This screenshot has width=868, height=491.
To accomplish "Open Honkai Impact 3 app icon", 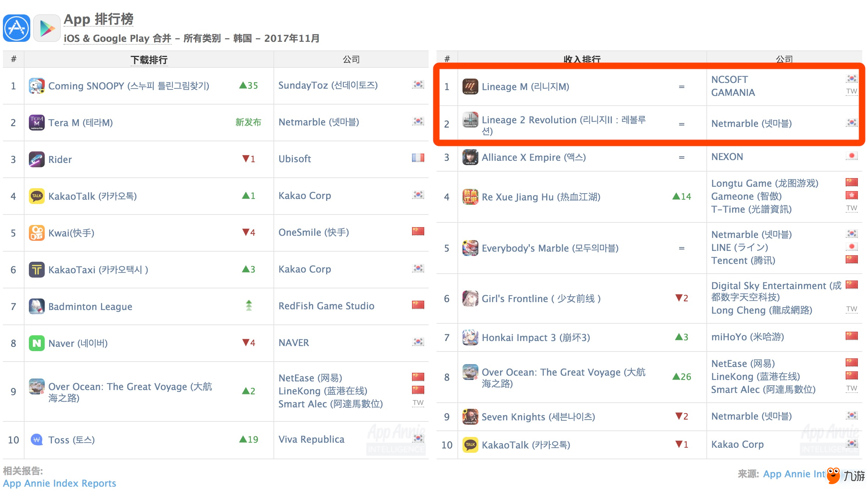I will (470, 337).
